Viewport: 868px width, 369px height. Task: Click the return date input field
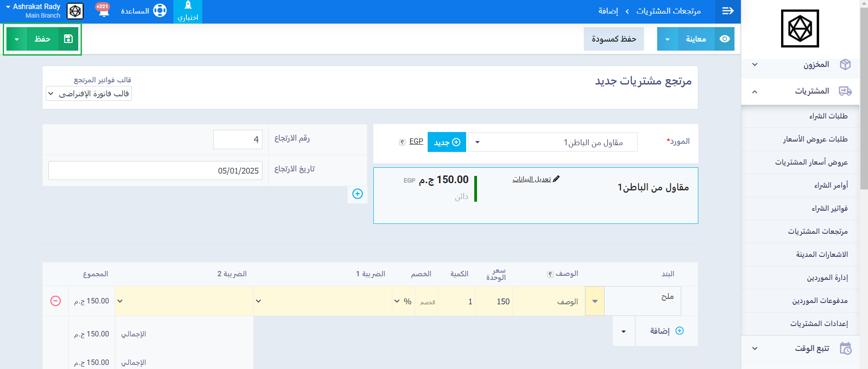pyautogui.click(x=155, y=171)
